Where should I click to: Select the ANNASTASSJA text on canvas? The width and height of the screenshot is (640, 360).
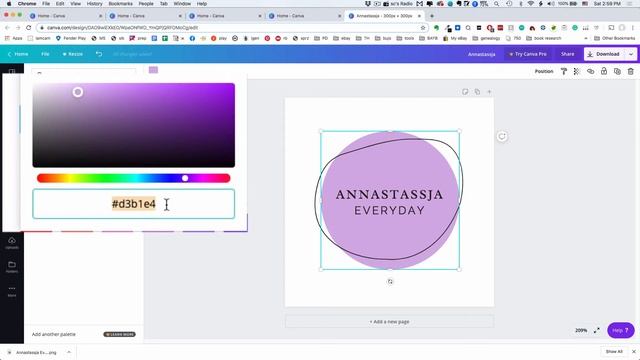pos(389,194)
